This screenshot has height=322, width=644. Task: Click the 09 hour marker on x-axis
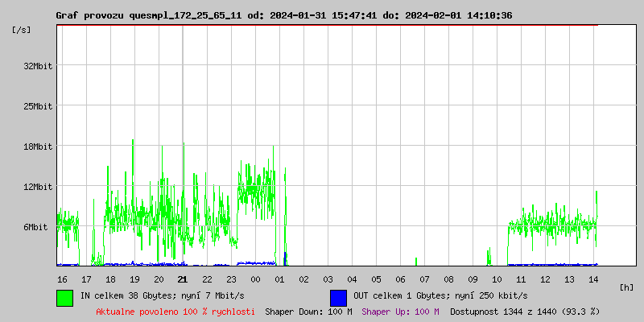(473, 279)
